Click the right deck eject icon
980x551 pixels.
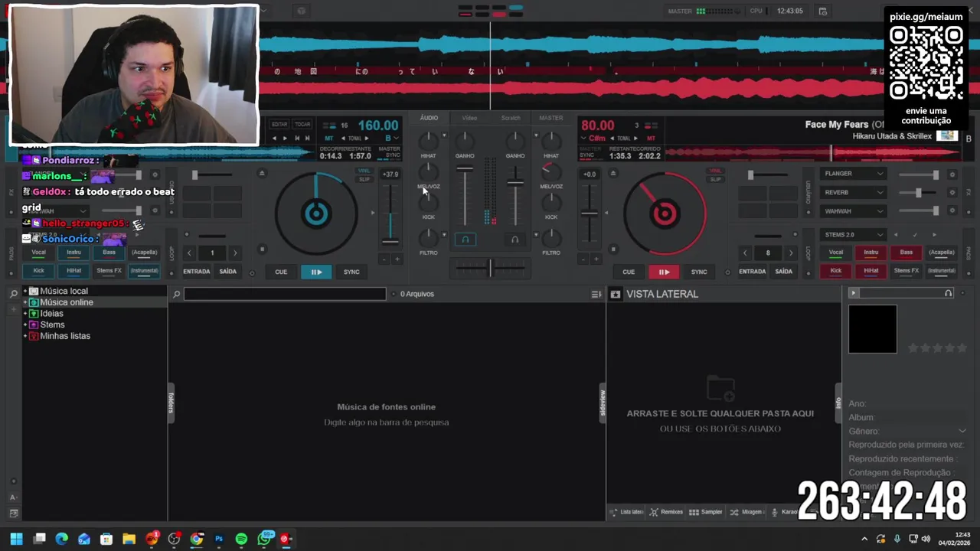coord(612,174)
